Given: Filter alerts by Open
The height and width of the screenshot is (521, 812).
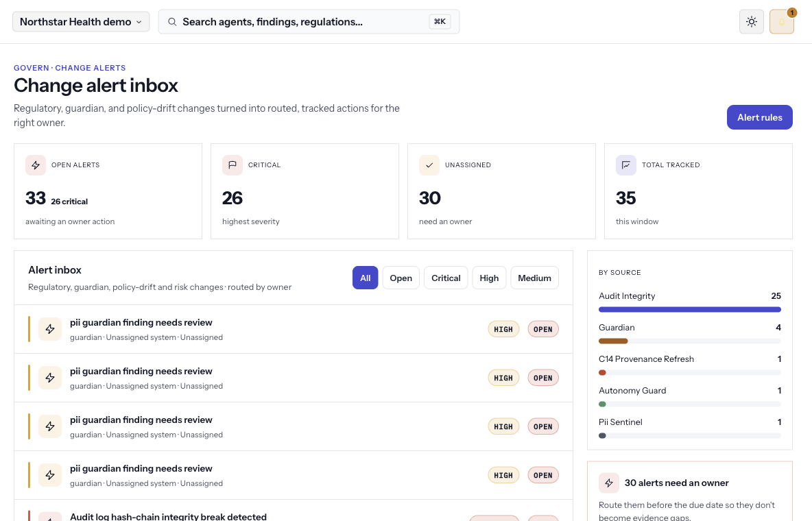Looking at the screenshot, I should (x=401, y=278).
